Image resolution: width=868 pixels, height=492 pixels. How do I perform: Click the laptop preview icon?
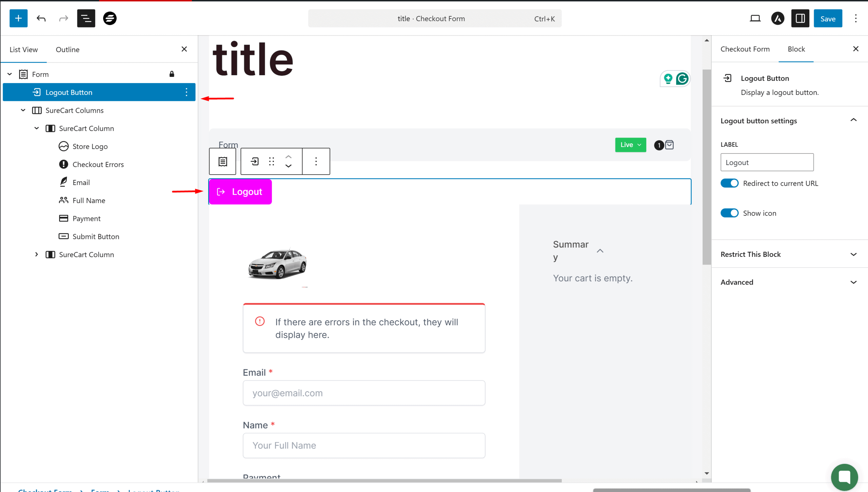pos(755,18)
